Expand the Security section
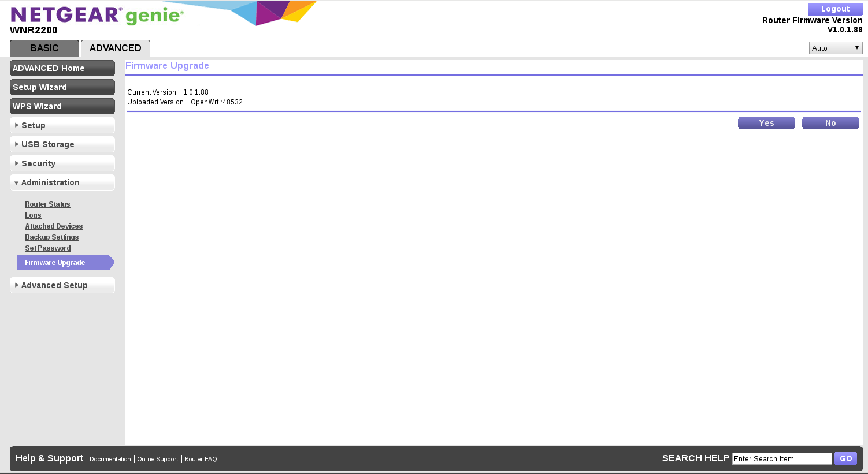868x474 pixels. tap(62, 163)
